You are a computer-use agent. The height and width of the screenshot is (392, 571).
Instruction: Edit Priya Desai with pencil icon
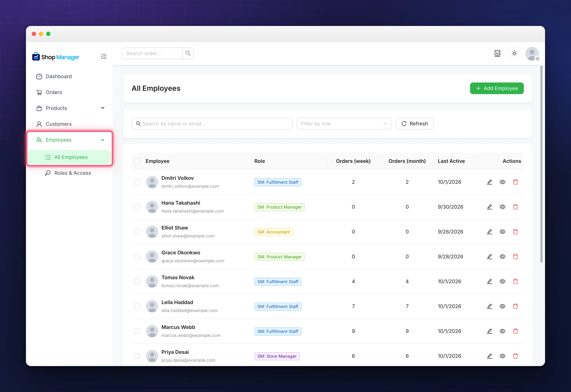point(489,356)
